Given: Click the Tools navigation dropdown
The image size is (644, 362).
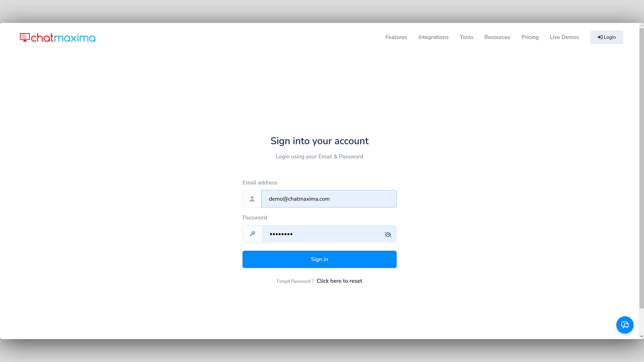Looking at the screenshot, I should tap(466, 37).
